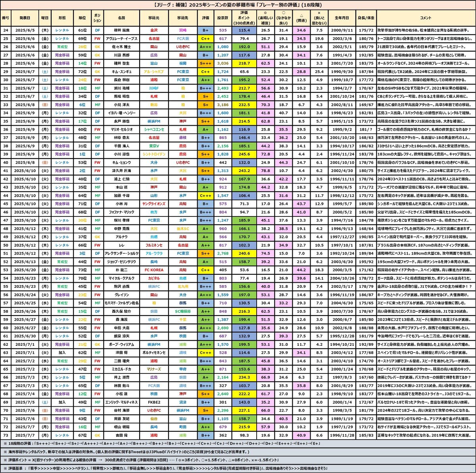Select the 移籍先 column header

pyautogui.click(x=182, y=18)
